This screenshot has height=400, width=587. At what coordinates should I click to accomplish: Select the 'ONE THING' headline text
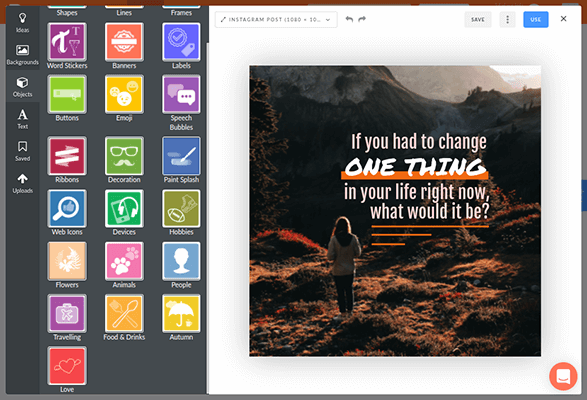click(x=415, y=167)
